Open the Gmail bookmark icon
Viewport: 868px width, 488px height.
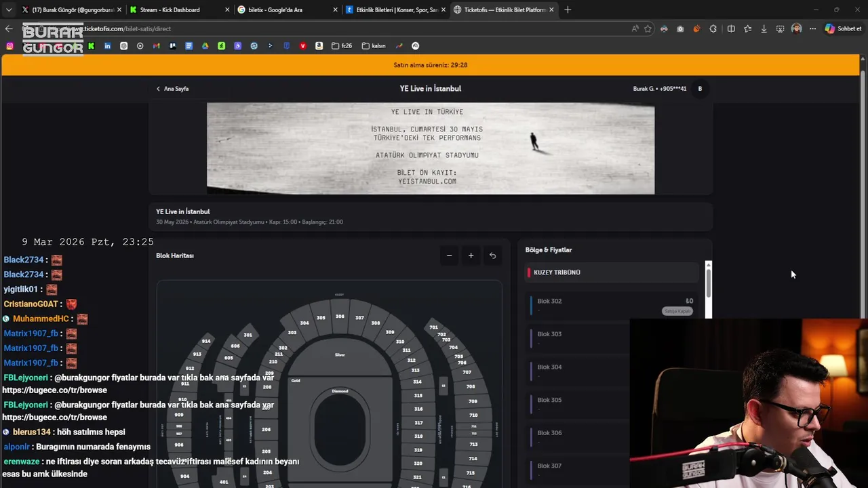pyautogui.click(x=156, y=46)
